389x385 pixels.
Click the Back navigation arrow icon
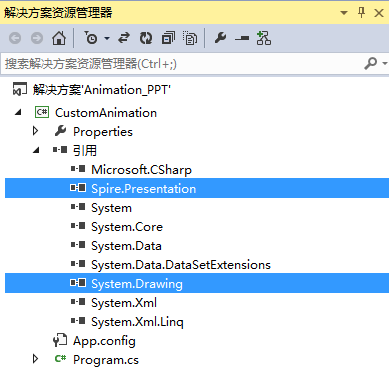(15, 38)
